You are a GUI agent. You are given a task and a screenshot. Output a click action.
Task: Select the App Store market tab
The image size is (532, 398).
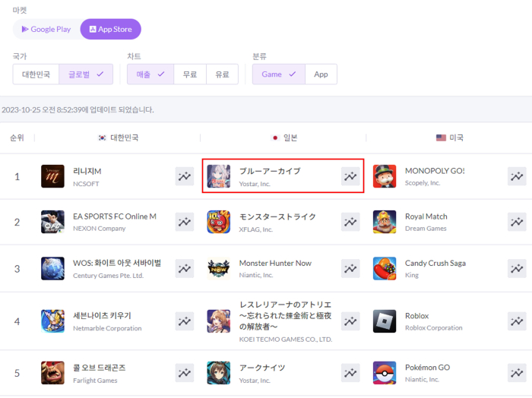(111, 29)
